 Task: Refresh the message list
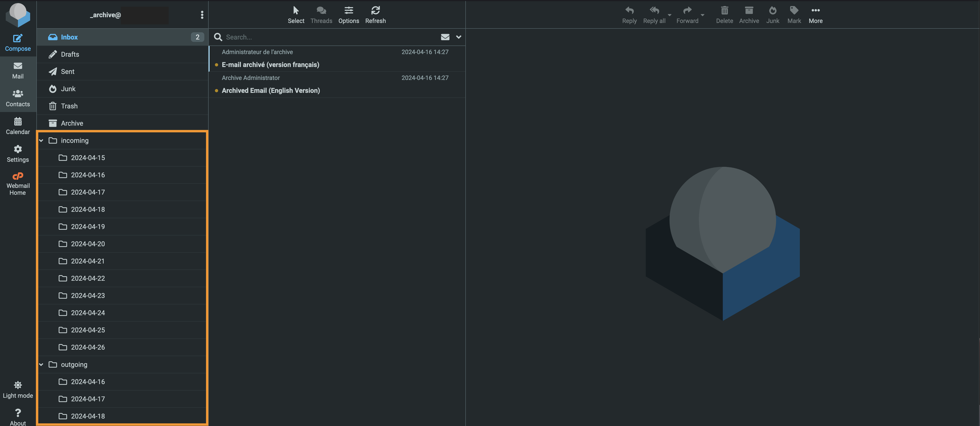(375, 15)
